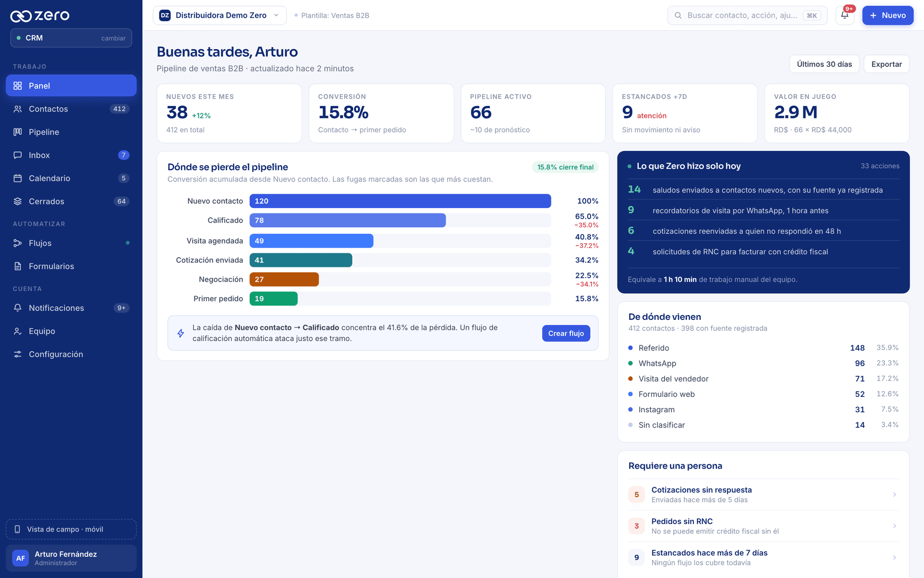Click the Cerrados layers icon

click(18, 201)
